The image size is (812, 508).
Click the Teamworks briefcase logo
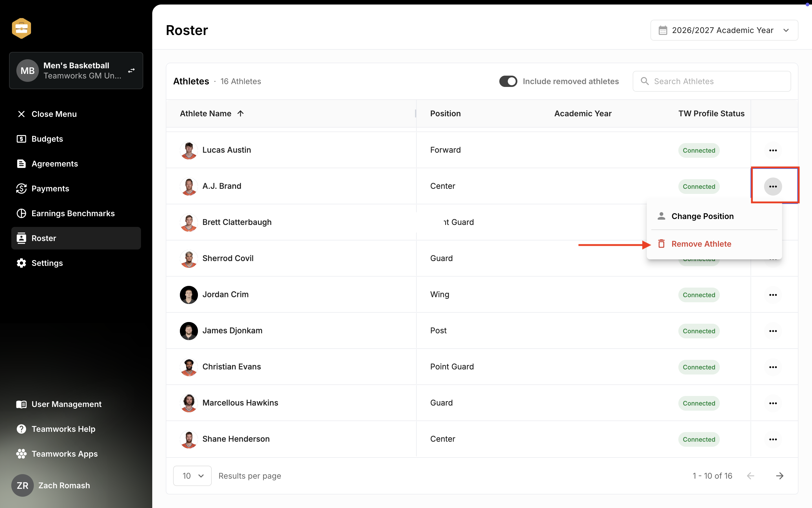point(21,28)
